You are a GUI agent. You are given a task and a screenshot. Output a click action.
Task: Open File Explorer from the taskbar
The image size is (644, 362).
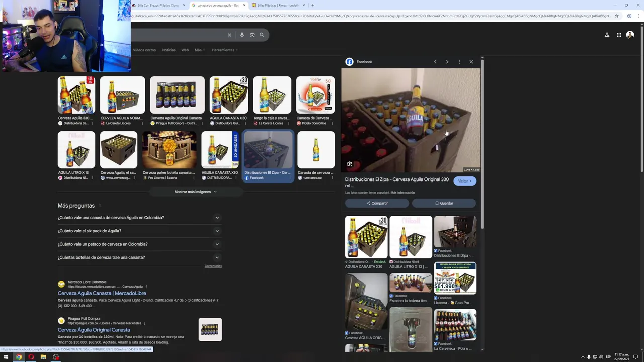coord(43,357)
